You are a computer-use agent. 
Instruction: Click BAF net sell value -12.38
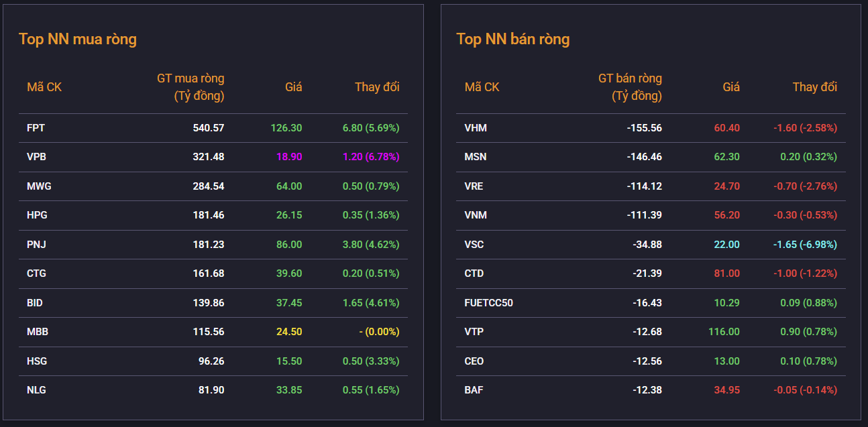coord(647,390)
